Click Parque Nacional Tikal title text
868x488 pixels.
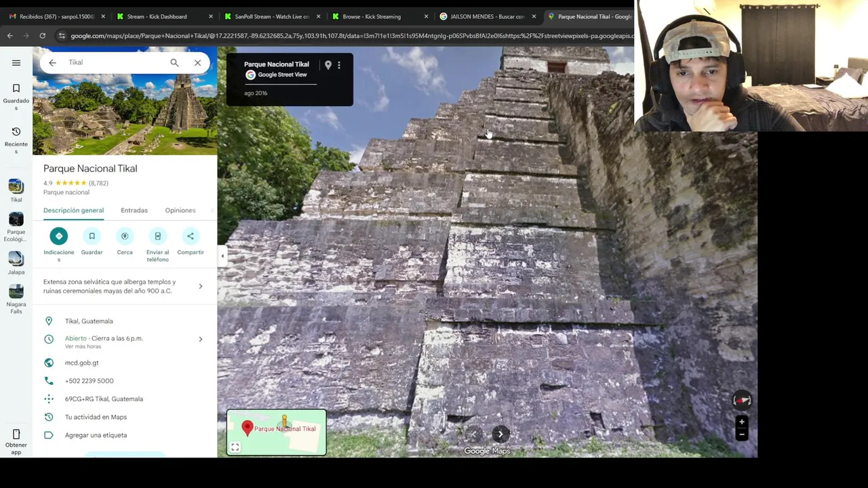(x=90, y=169)
